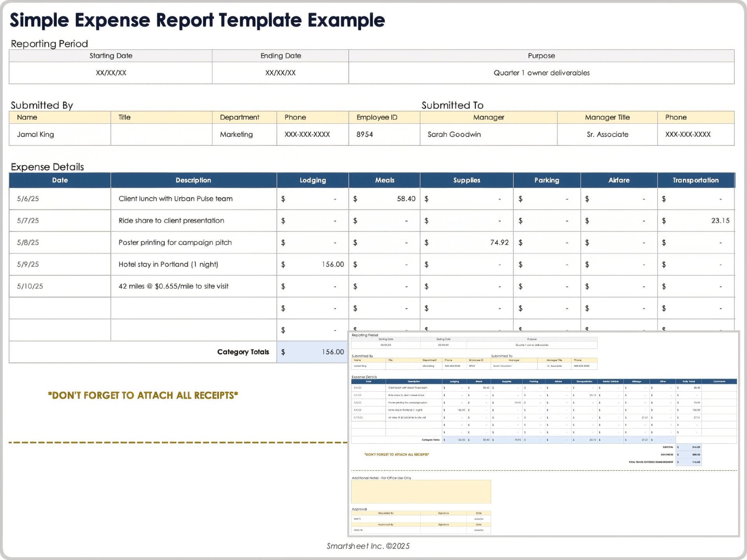Screen dimensions: 747x560
Task: Select the Sr. Associate Manager Title cell
Action: 607,134
